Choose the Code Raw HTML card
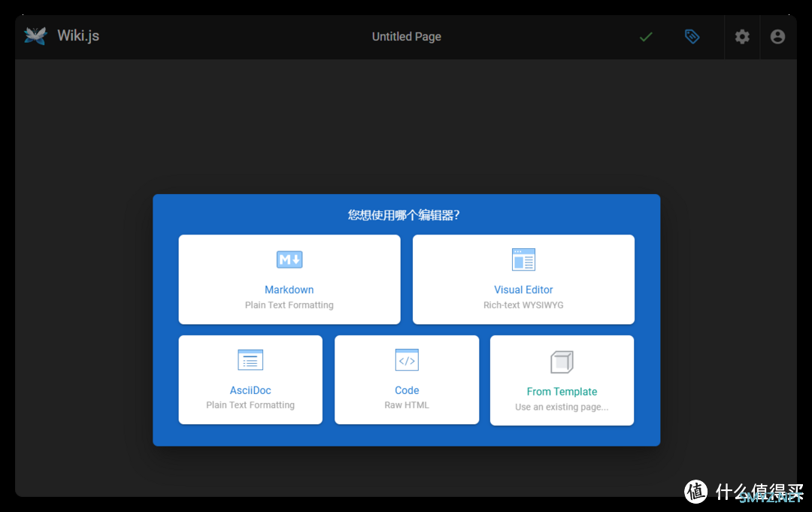The width and height of the screenshot is (812, 512). tap(407, 380)
